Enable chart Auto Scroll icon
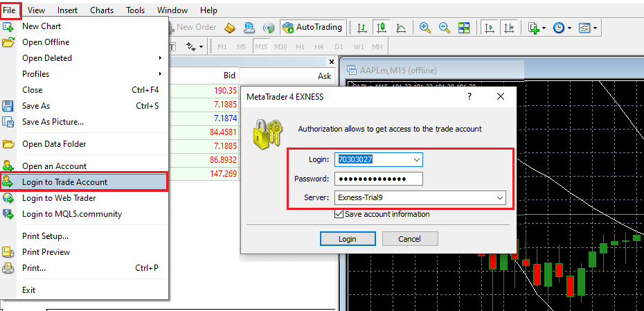The width and height of the screenshot is (644, 311). click(490, 28)
